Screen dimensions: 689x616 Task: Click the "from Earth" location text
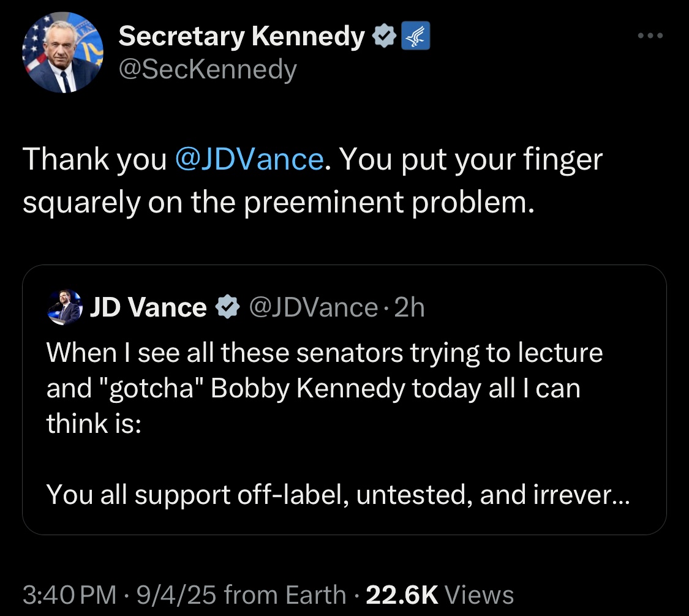point(285,595)
